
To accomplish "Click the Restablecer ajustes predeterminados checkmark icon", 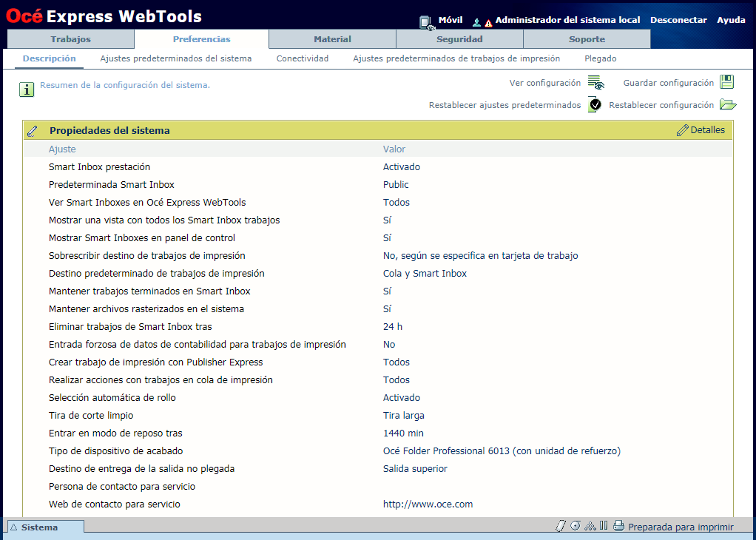I will pyautogui.click(x=595, y=104).
